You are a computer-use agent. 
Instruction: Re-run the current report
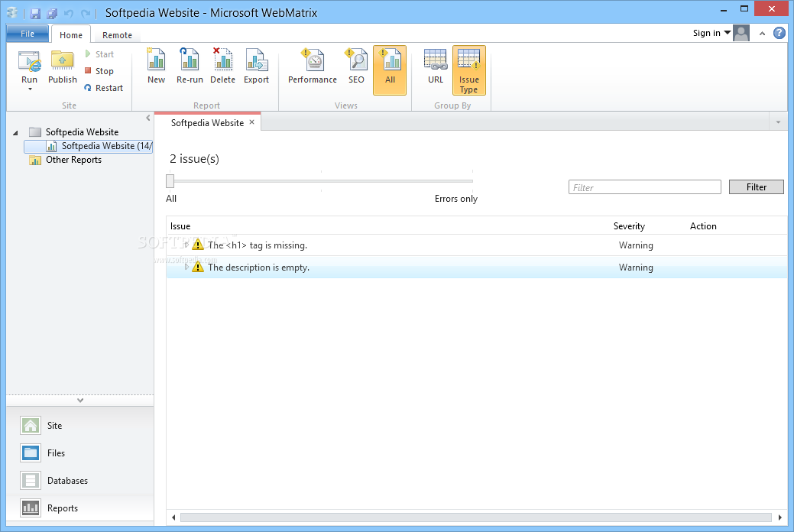[190, 66]
